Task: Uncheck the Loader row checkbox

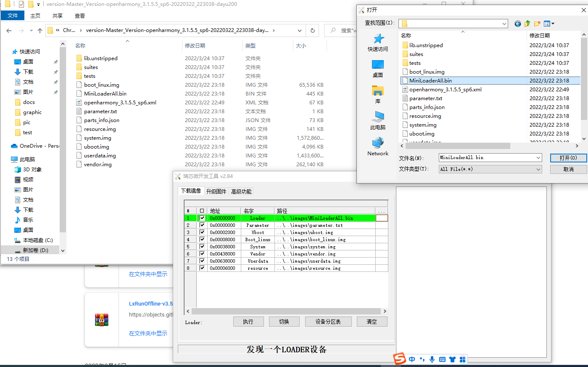Action: (202, 218)
